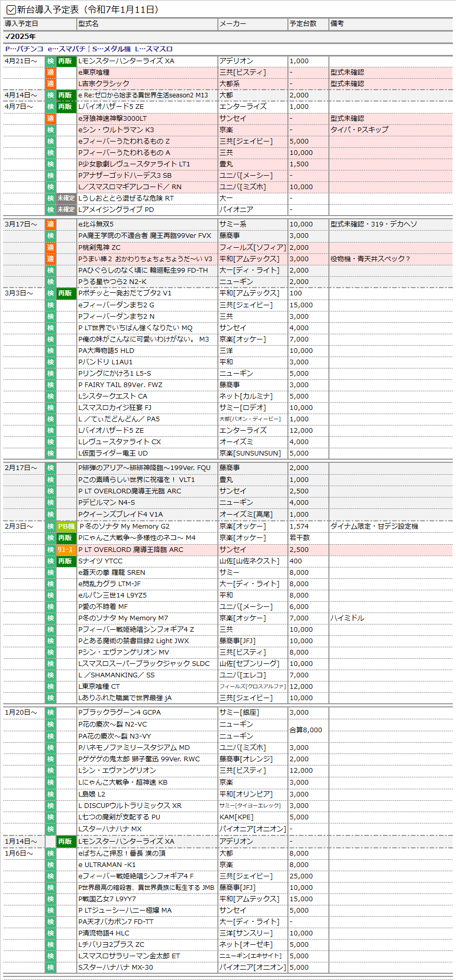Viewport: 456px width, 980px height.
Task: Click the 検 badge beside Pデビルマン N4-S
Action: [x=50, y=503]
